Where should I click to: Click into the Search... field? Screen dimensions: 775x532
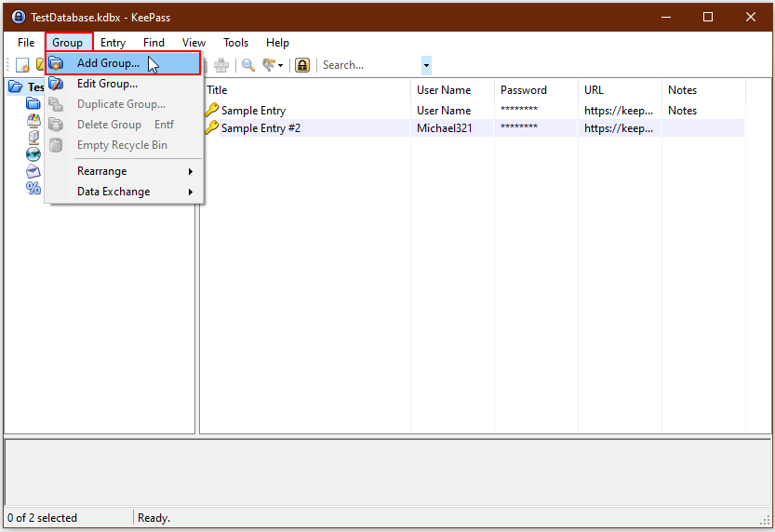pyautogui.click(x=370, y=65)
